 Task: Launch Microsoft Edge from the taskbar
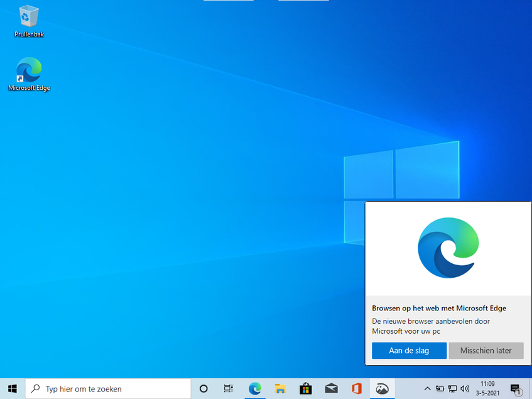(254, 389)
